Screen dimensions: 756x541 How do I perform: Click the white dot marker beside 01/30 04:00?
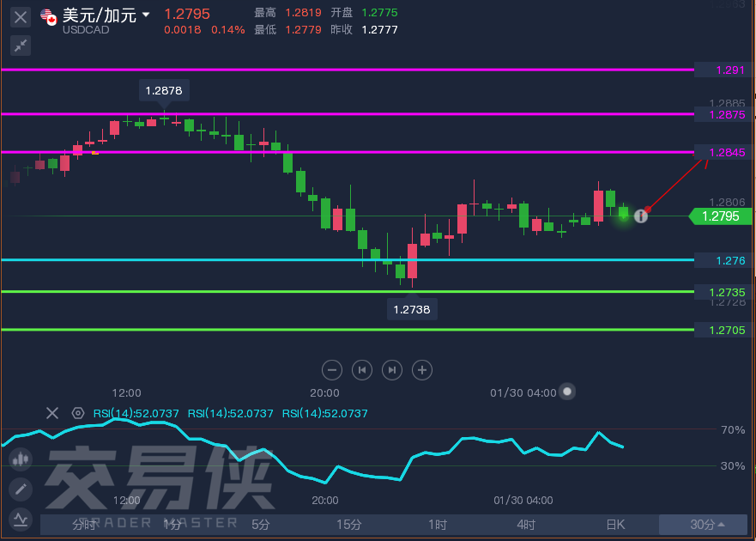click(567, 392)
